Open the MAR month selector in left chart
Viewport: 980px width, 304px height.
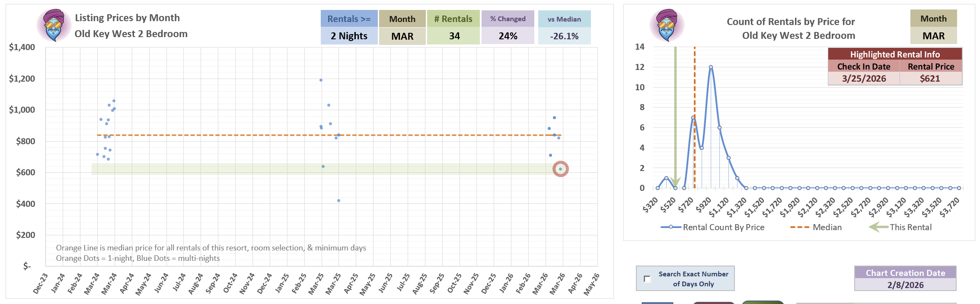tap(402, 36)
